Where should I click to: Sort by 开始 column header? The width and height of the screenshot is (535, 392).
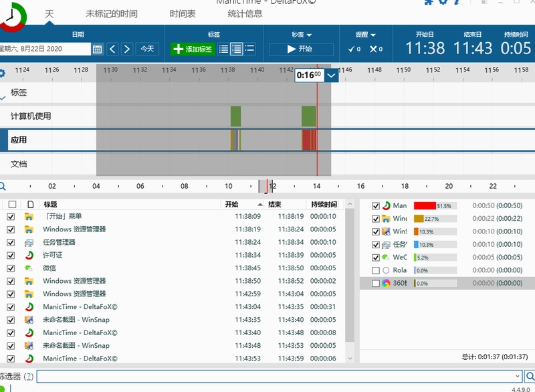point(231,204)
